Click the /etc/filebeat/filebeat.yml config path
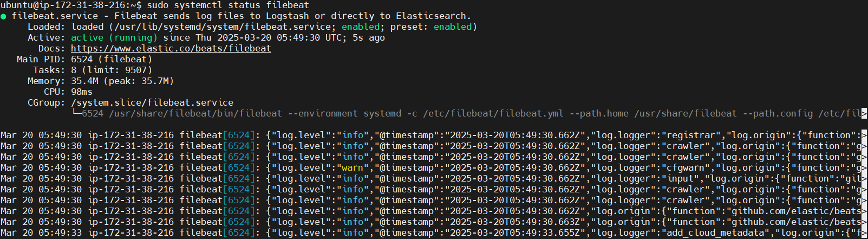Screen dimensions: 868x239 [493, 113]
